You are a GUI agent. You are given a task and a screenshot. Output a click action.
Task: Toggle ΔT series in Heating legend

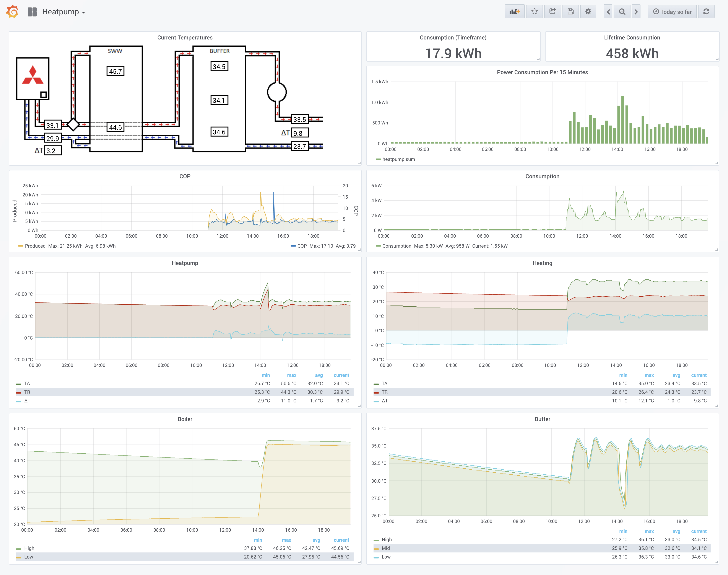[x=385, y=401]
